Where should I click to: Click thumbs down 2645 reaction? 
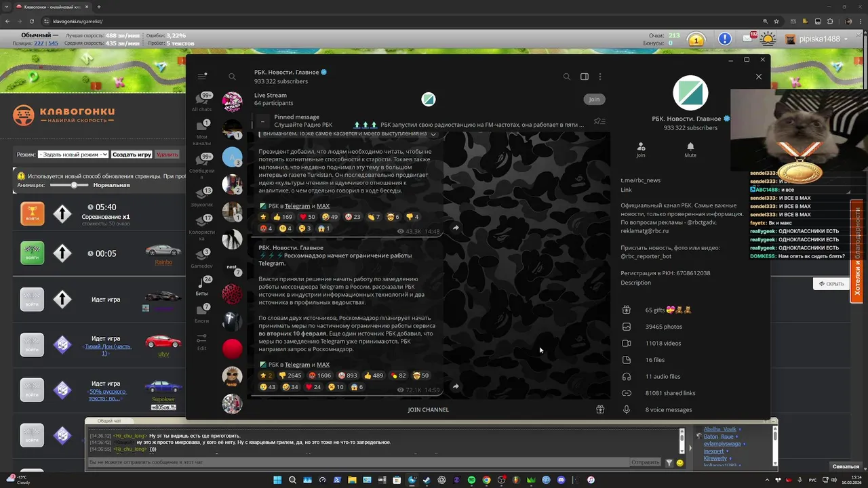click(x=291, y=375)
